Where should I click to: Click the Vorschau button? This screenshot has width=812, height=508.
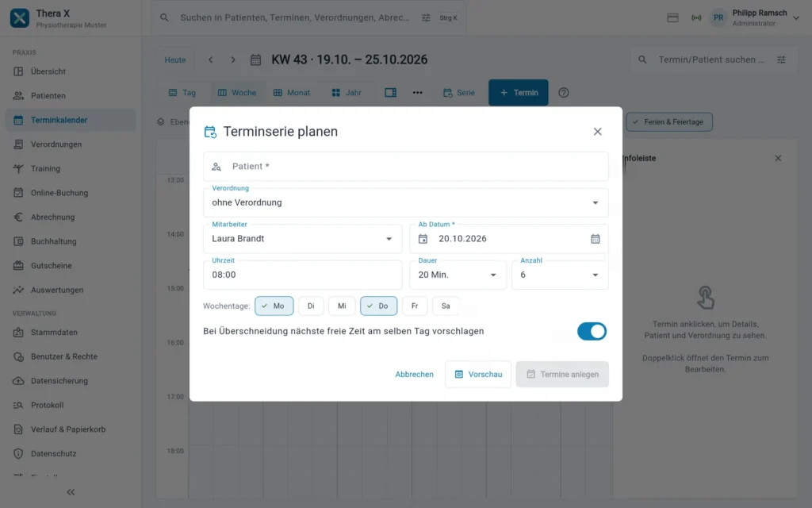(478, 375)
